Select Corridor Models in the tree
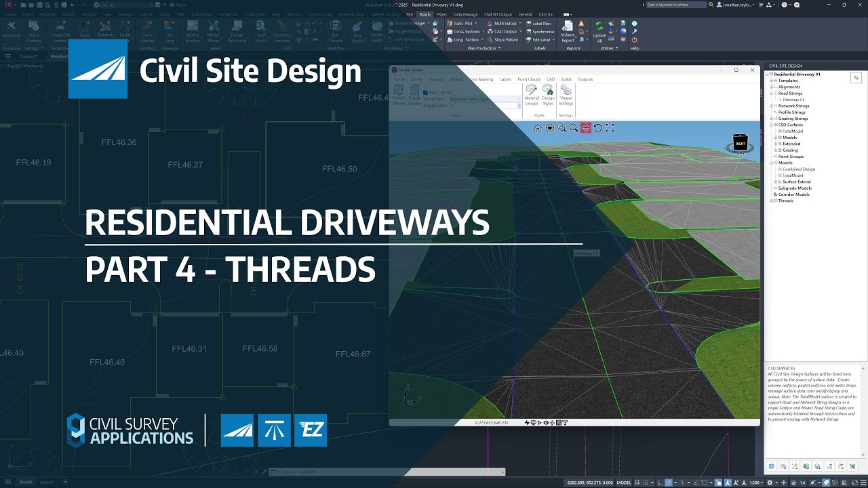The image size is (868, 488). (793, 195)
